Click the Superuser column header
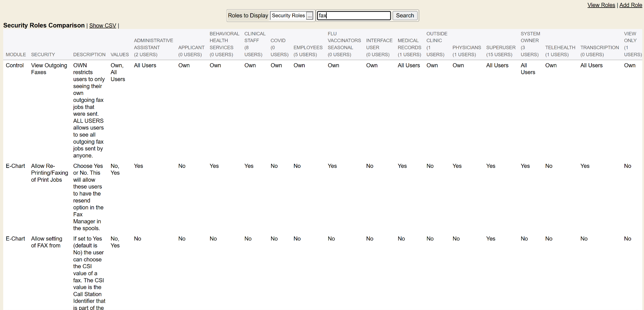The image size is (644, 310). pyautogui.click(x=501, y=51)
